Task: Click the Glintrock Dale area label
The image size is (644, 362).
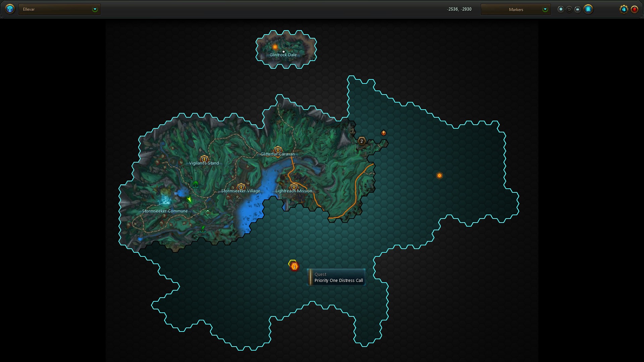Action: (283, 55)
